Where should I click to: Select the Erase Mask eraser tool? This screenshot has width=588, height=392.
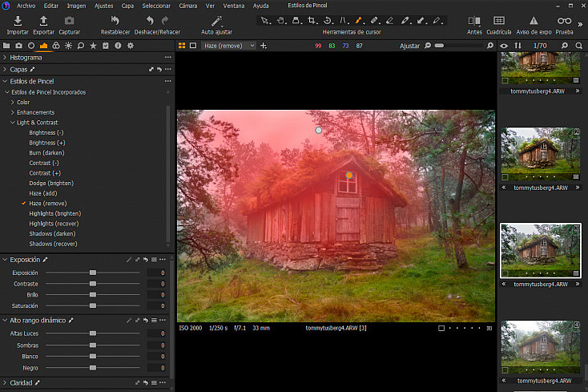389,21
